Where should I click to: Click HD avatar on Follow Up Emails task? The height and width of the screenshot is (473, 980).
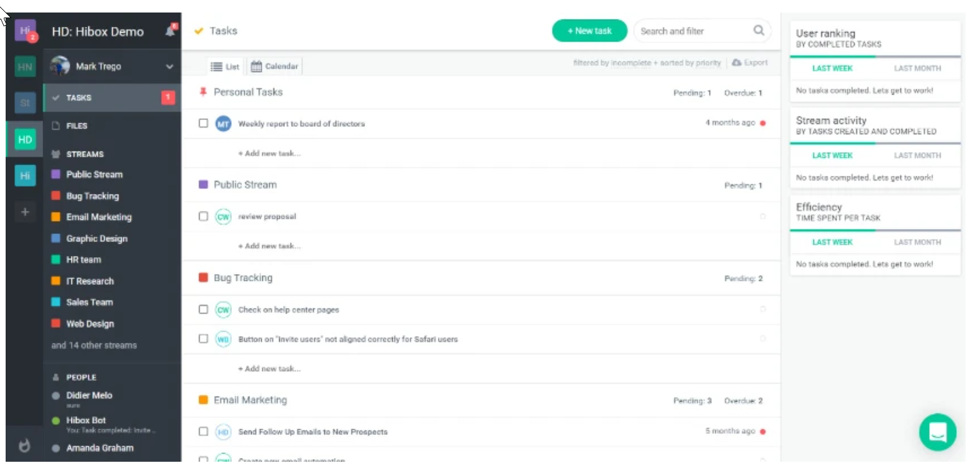point(223,431)
